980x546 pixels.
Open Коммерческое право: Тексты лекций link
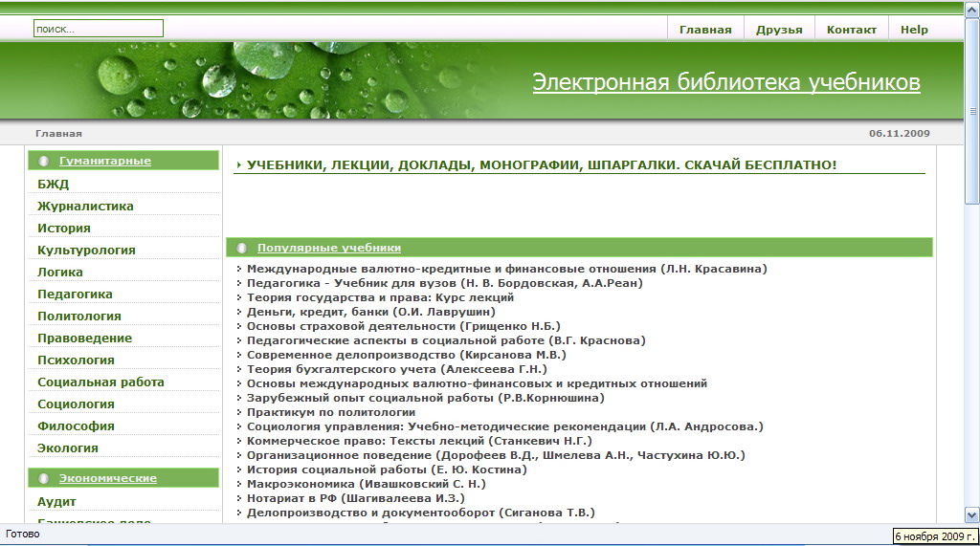419,441
